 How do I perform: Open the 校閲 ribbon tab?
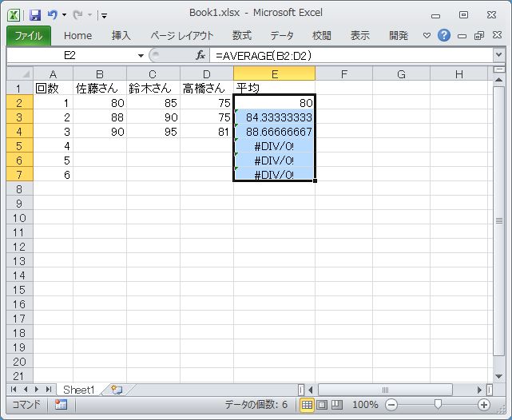[322, 36]
